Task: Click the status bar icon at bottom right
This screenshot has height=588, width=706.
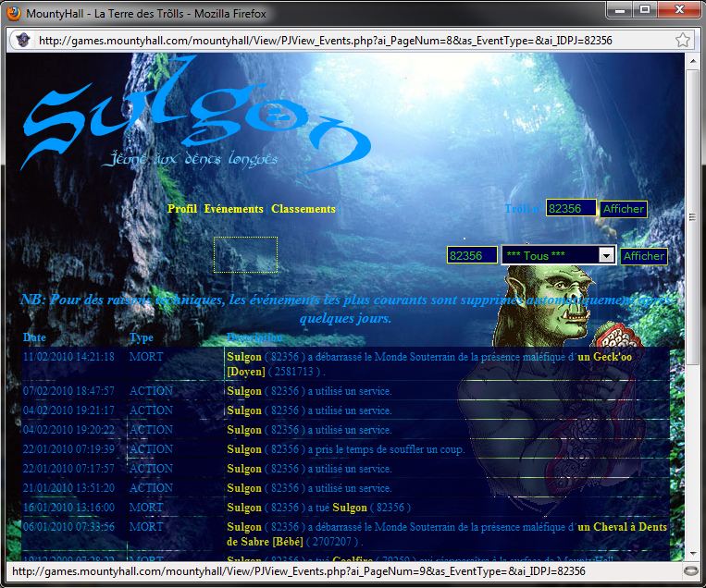Action: click(690, 570)
